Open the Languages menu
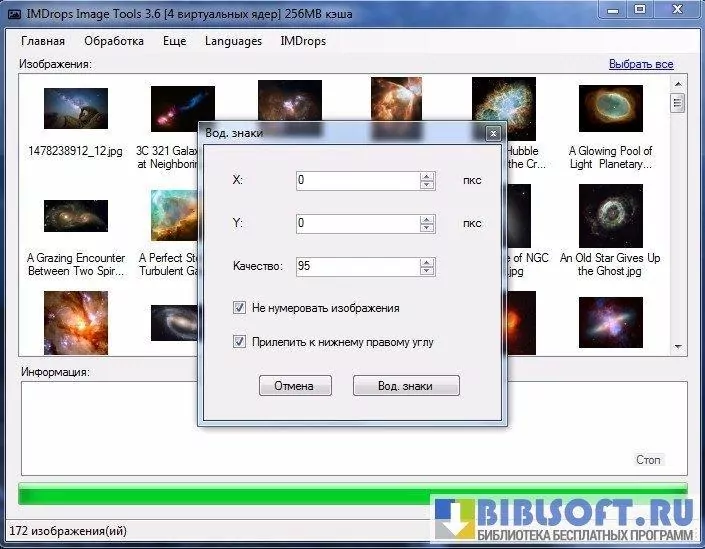 [x=233, y=41]
